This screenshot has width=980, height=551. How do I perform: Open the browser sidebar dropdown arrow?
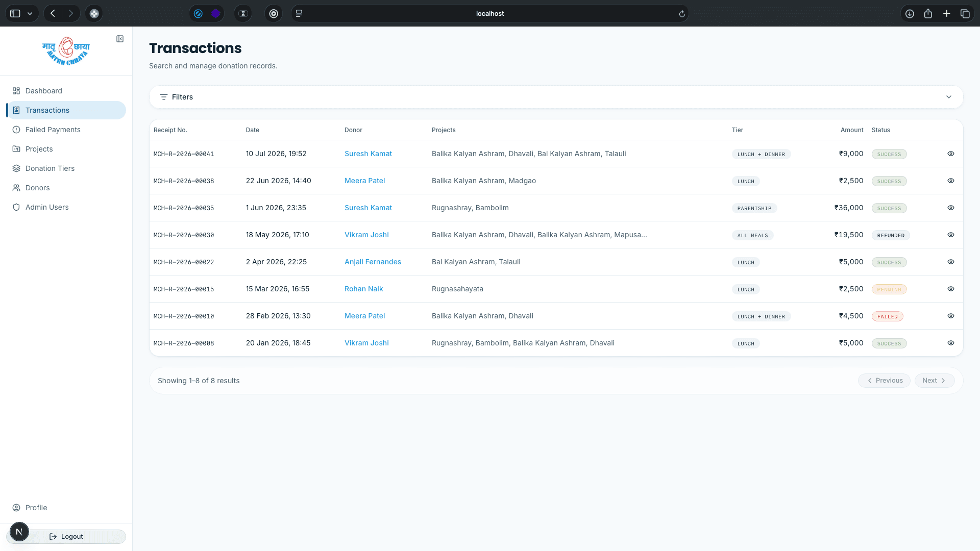tap(30, 14)
